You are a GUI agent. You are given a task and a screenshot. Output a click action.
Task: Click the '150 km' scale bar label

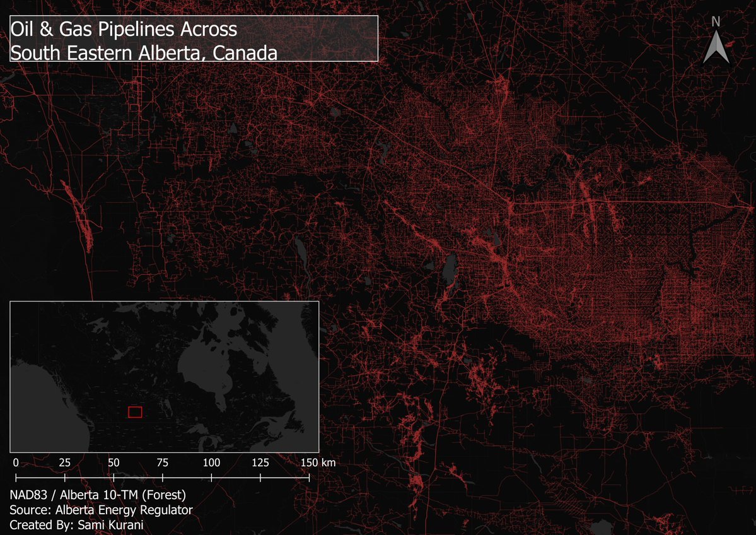[317, 462]
